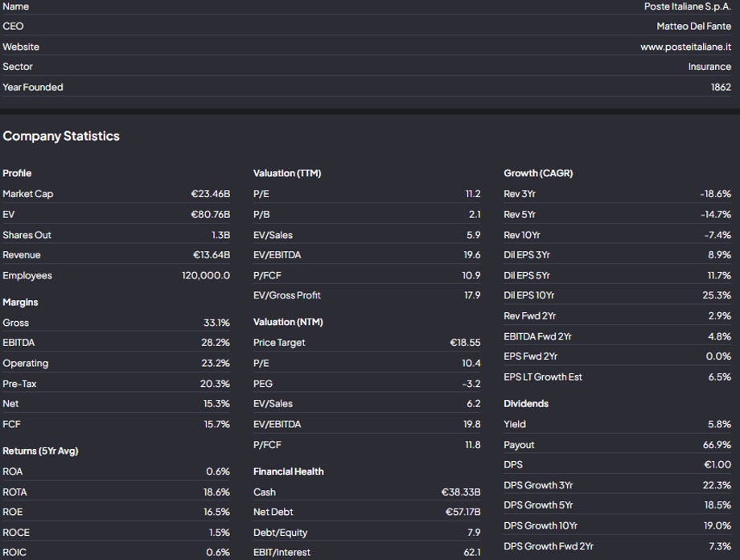This screenshot has width=740, height=560.
Task: Click the Valuation (NTM) section heading
Action: (288, 322)
